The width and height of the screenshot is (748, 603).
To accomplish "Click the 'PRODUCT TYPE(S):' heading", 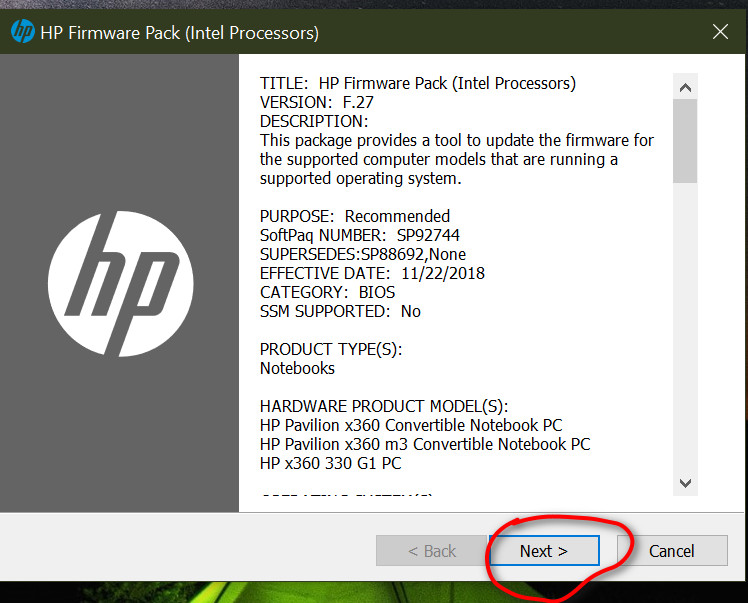I will point(331,349).
